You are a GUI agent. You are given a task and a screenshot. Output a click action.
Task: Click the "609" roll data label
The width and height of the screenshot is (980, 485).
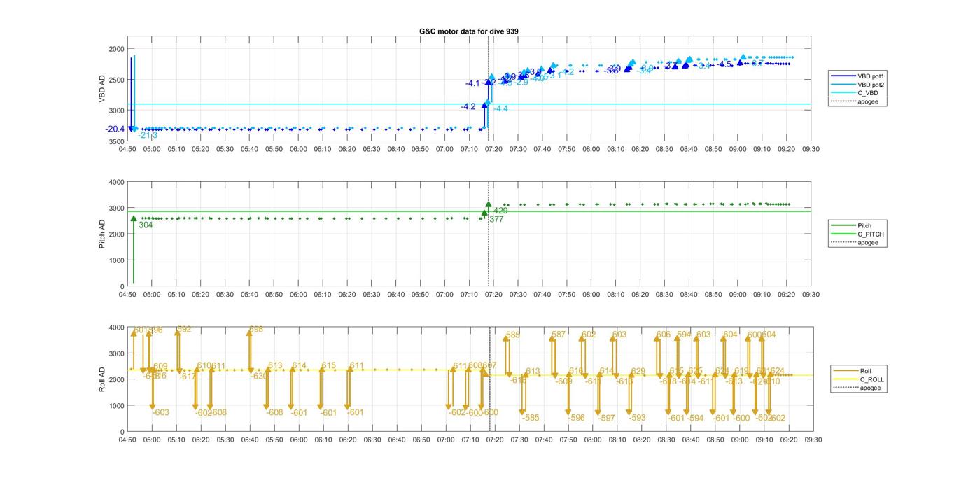pos(161,367)
